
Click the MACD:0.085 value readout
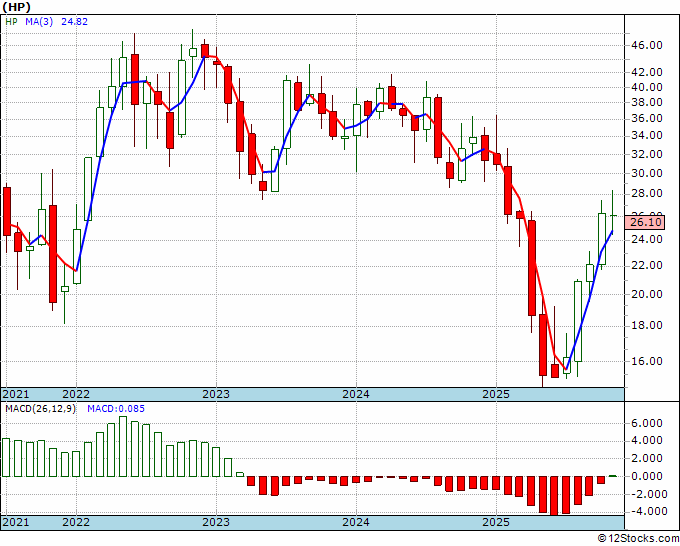116,409
